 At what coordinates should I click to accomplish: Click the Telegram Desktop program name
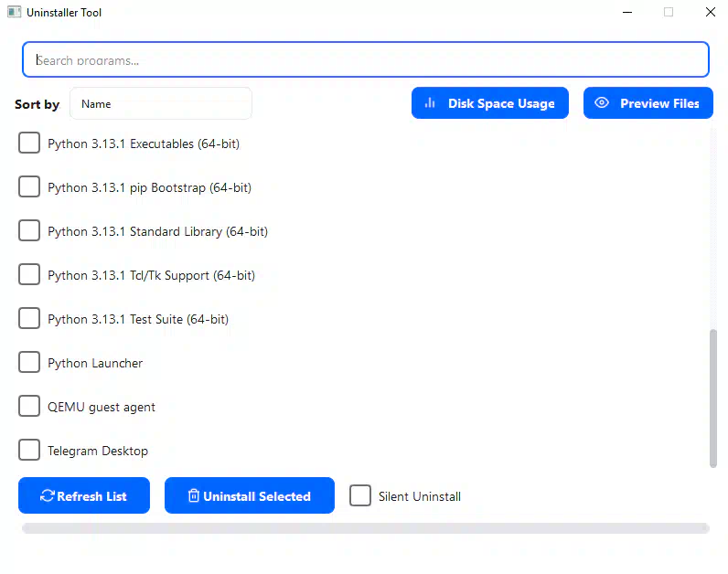tap(98, 451)
